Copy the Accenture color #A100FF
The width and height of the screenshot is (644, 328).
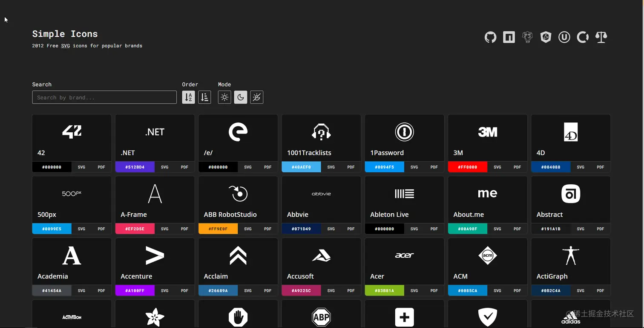point(135,291)
